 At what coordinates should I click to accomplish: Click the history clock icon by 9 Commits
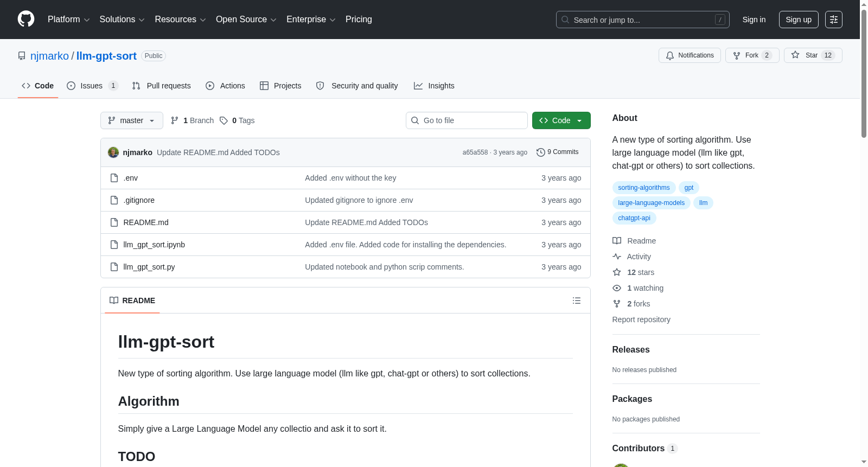click(x=540, y=152)
